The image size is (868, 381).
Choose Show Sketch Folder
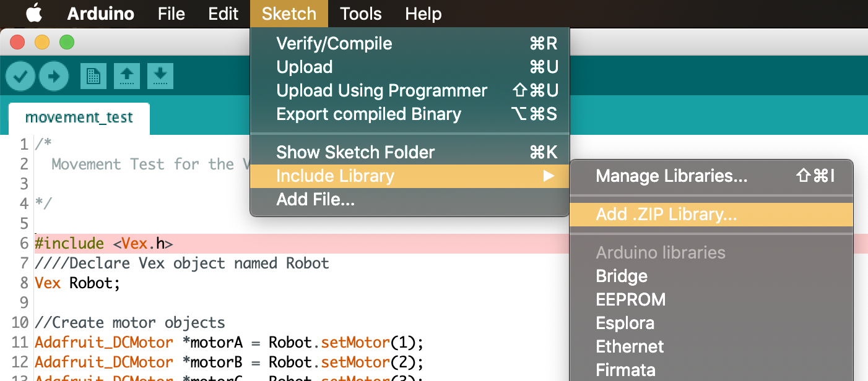(x=409, y=153)
